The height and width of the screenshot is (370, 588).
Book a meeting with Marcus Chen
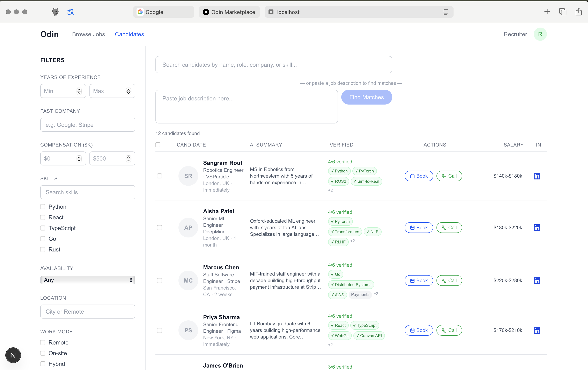pyautogui.click(x=419, y=280)
